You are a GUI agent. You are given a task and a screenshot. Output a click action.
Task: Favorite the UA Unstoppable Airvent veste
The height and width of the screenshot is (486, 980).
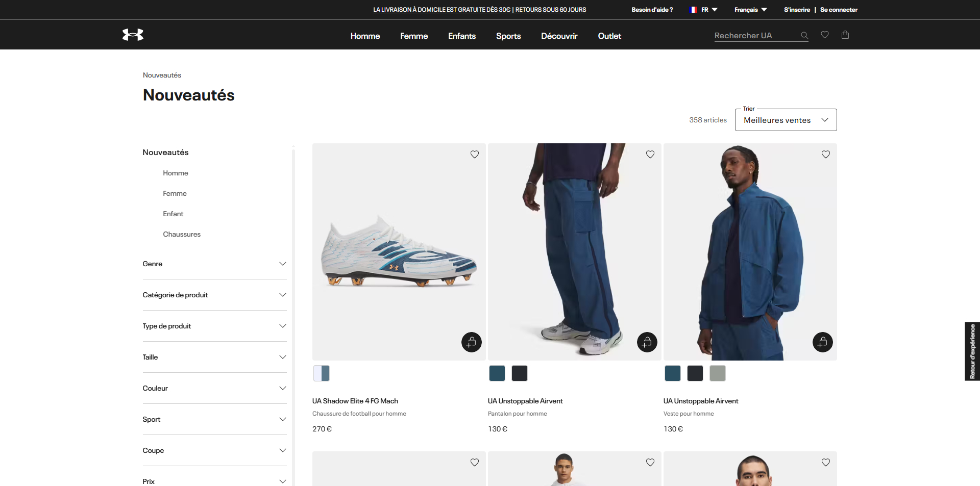(x=826, y=155)
